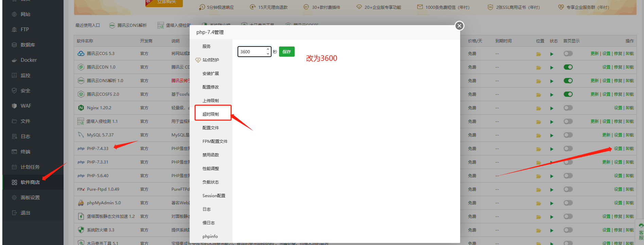Click 修复 link for 腾讯云CDN row
The width and height of the screenshot is (644, 245).
[618, 67]
